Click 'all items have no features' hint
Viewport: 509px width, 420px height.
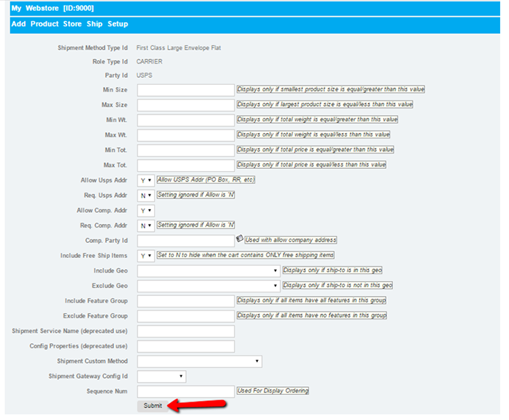coord(312,316)
